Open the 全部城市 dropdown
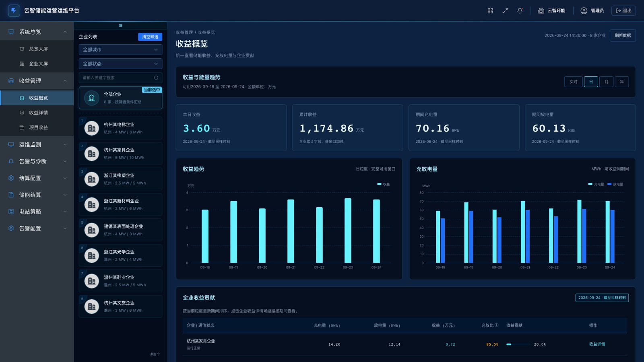644x362 pixels. (121, 49)
